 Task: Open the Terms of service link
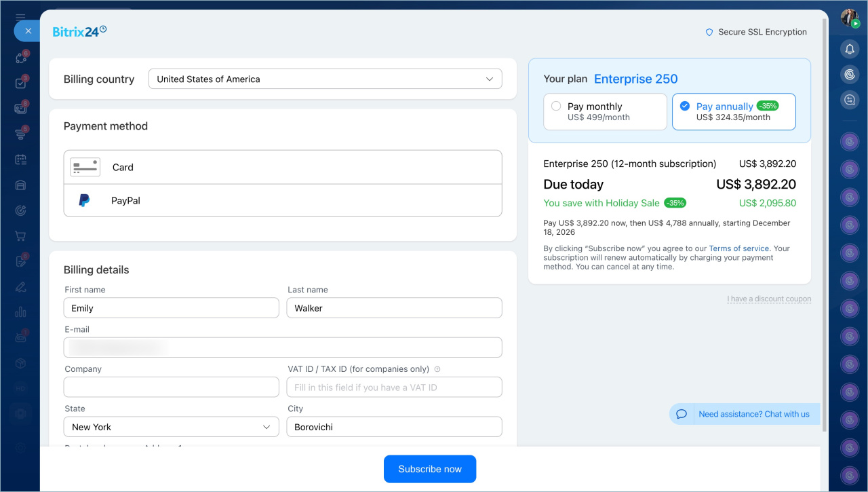click(739, 249)
